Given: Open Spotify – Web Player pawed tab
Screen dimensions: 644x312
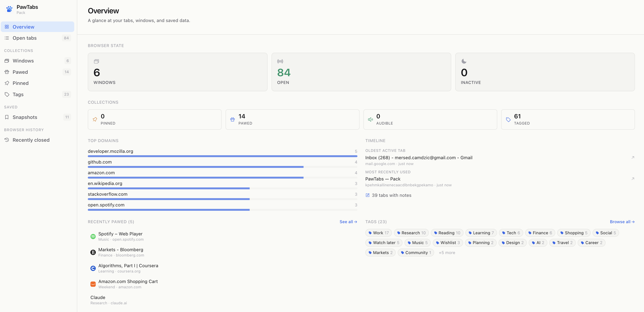Looking at the screenshot, I should 223,236.
